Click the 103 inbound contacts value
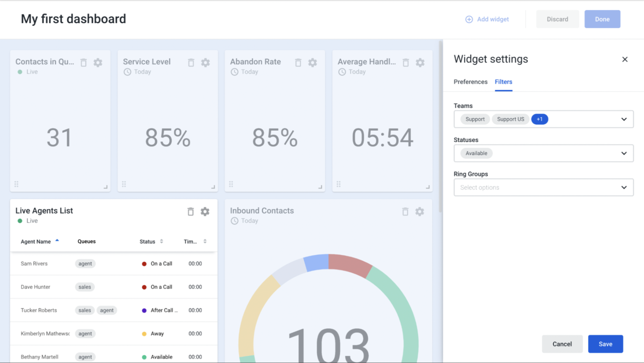This screenshot has width=644, height=363. pyautogui.click(x=328, y=345)
